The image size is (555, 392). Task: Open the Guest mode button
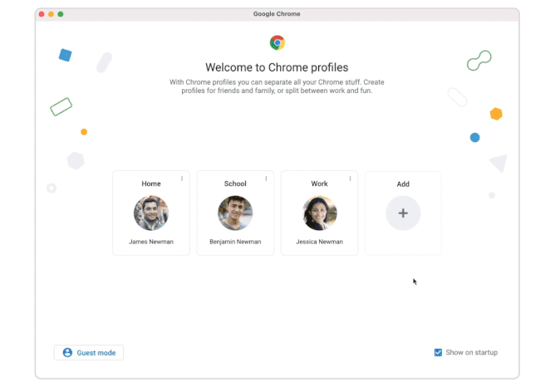(89, 353)
